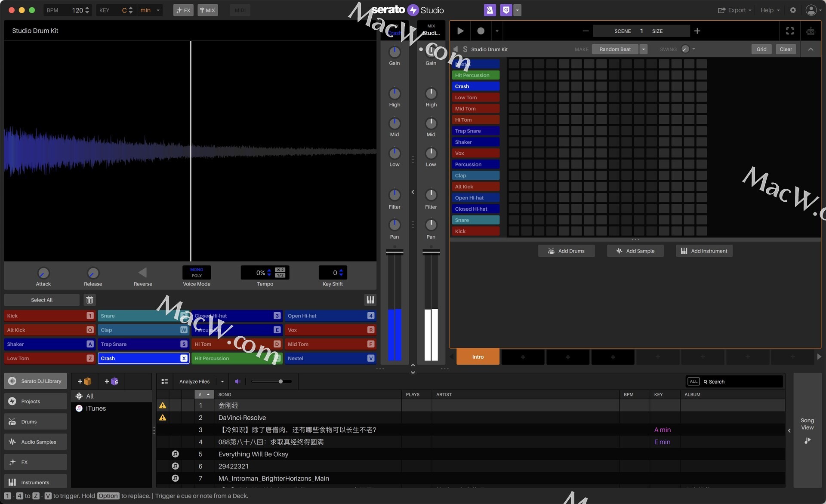This screenshot has width=826, height=504.
Task: Open settings gear icon
Action: [793, 10]
